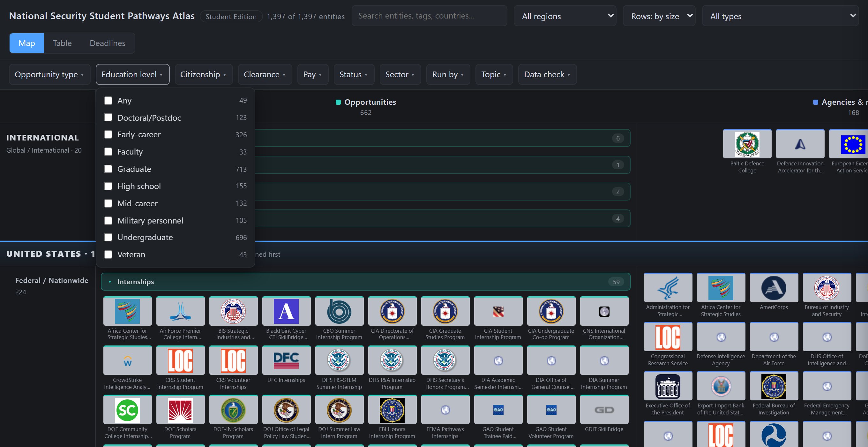Screen dimensions: 868x447
Task: Open the CIA Graduate Studies Program card
Action: click(445, 319)
